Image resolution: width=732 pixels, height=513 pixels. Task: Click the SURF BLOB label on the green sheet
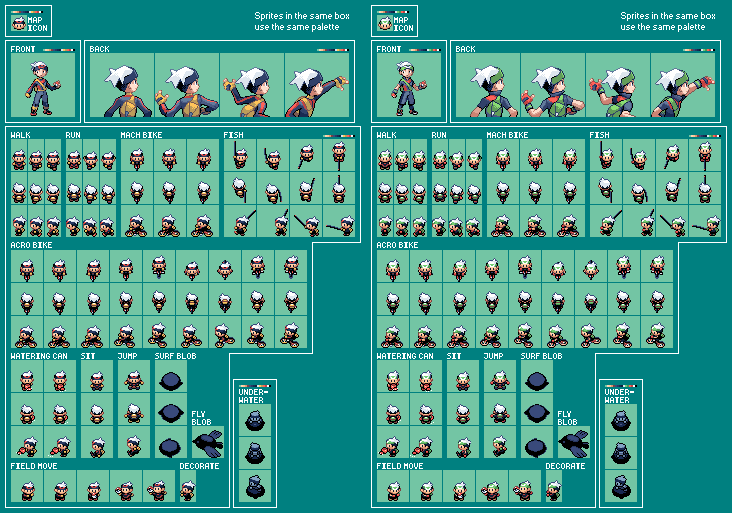[x=542, y=356]
